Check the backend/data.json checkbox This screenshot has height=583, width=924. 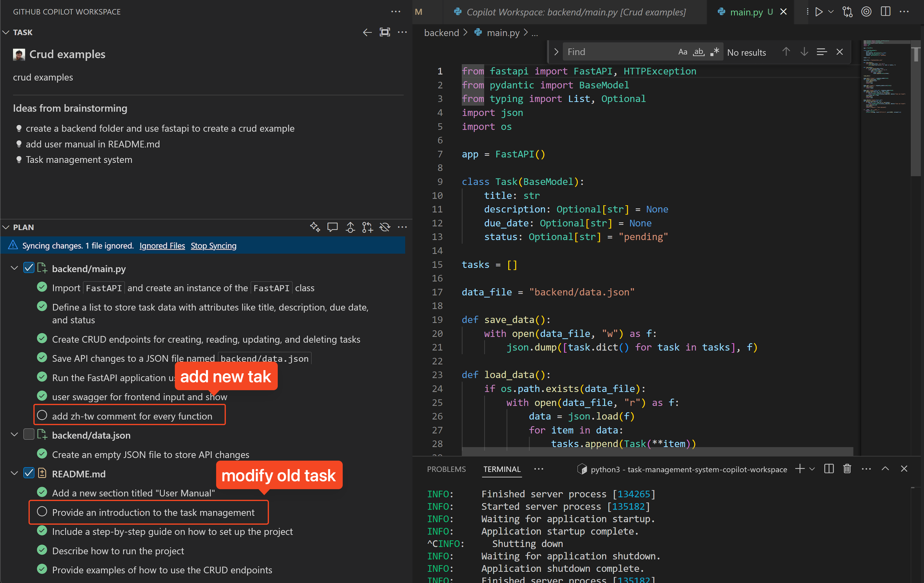(x=29, y=435)
